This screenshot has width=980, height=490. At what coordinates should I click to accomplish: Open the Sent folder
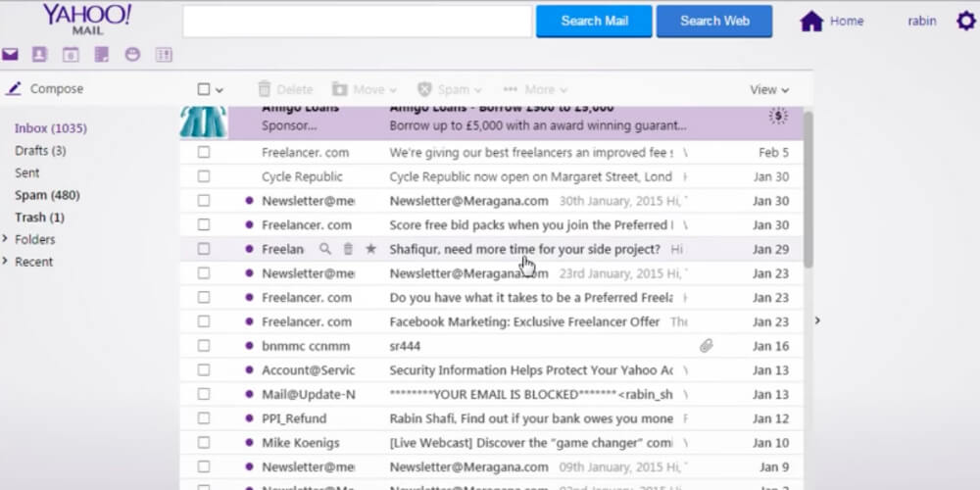tap(26, 172)
